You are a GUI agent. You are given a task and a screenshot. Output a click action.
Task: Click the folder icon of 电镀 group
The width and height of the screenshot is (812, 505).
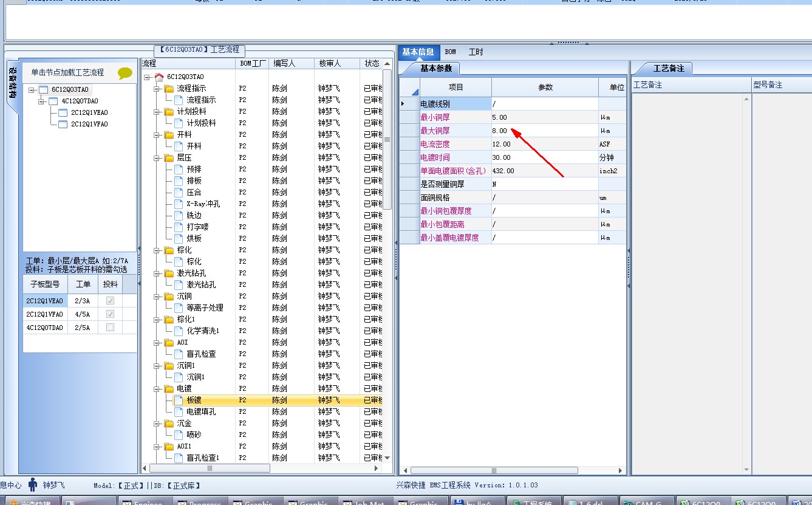169,388
